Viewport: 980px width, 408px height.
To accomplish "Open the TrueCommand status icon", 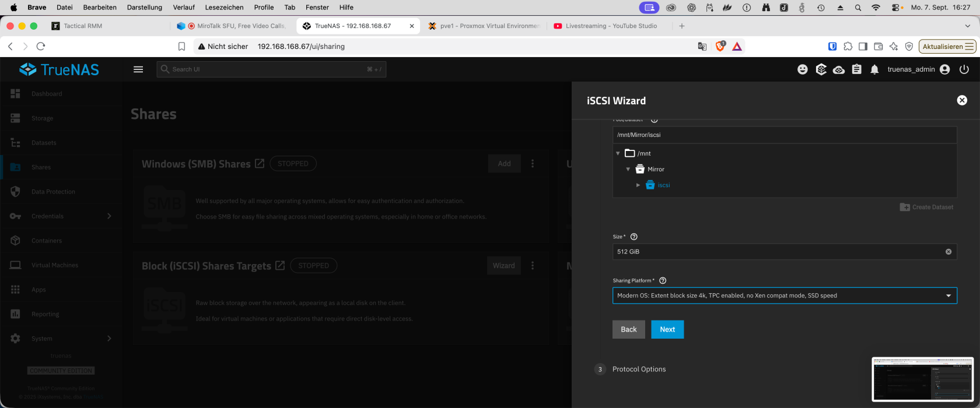I will coord(821,69).
